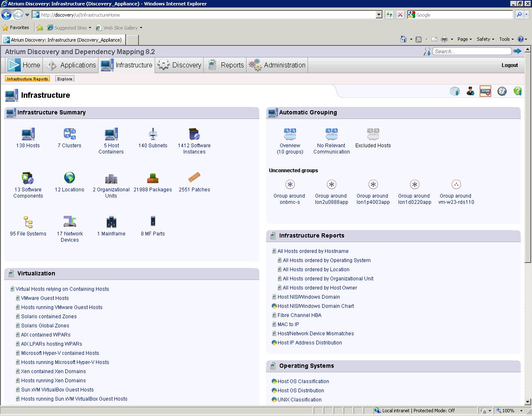
Task: Open the IE Safety menu dropdown
Action: coord(485,39)
